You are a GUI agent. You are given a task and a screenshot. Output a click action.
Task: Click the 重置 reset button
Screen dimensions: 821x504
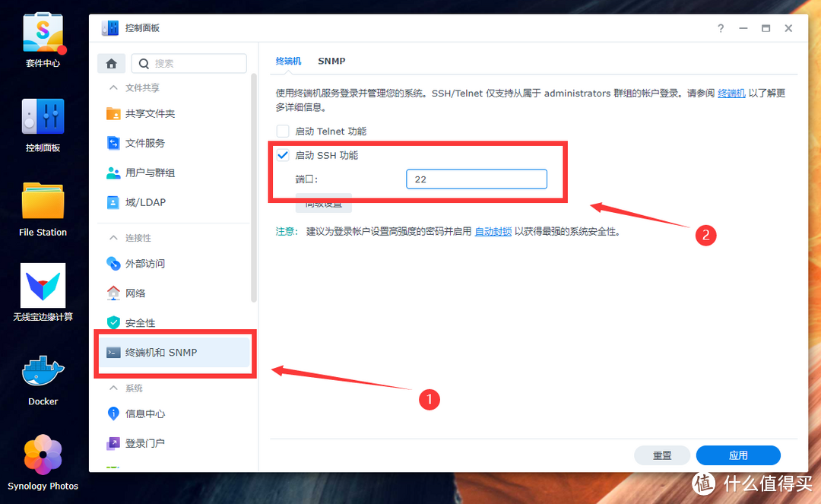coord(662,455)
